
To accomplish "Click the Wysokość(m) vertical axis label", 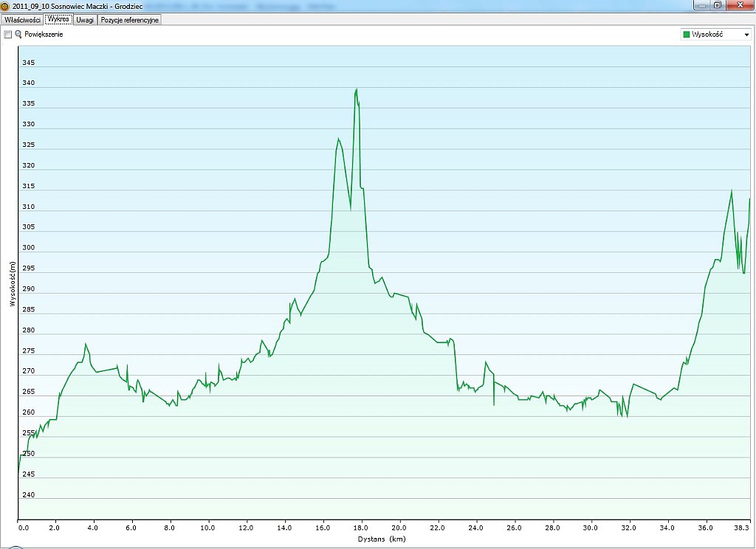I will pyautogui.click(x=12, y=284).
